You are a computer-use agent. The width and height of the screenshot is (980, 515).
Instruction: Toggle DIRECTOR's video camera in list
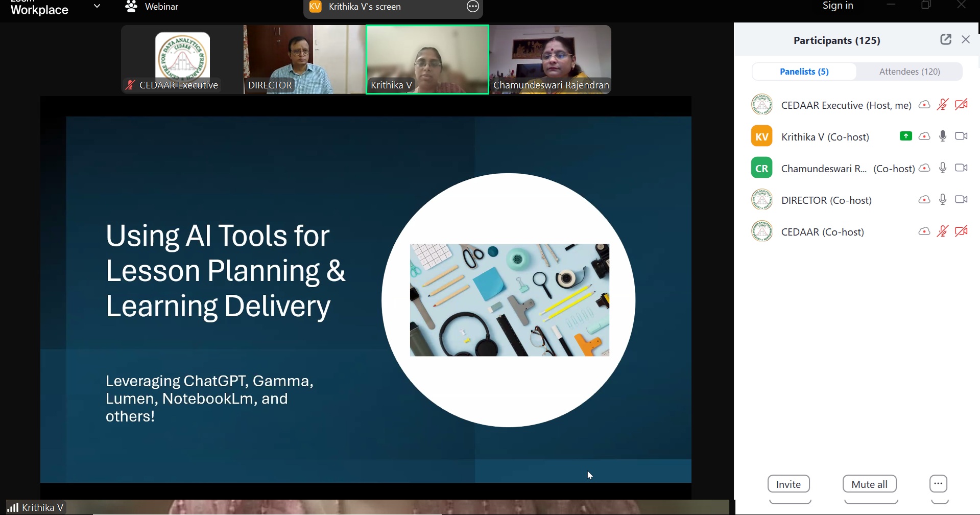pos(961,200)
